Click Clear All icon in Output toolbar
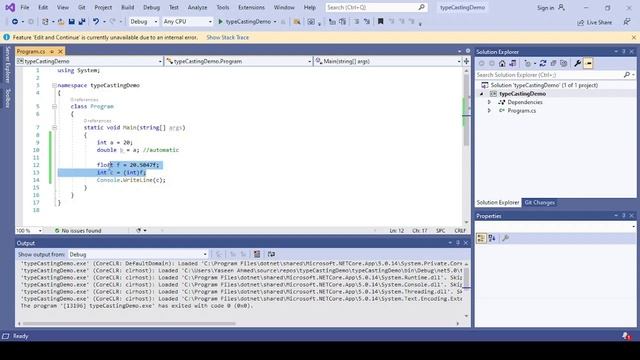The height and width of the screenshot is (360, 640). point(257,254)
